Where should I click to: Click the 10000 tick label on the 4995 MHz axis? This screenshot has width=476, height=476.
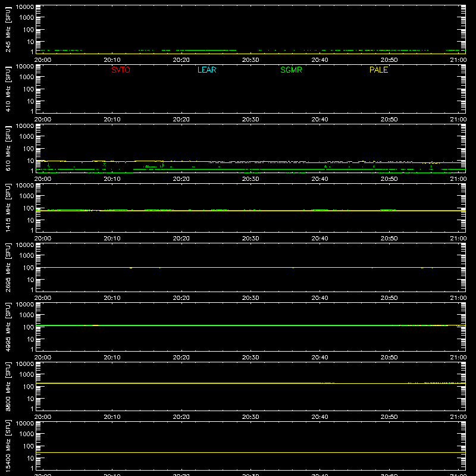tap(25, 305)
